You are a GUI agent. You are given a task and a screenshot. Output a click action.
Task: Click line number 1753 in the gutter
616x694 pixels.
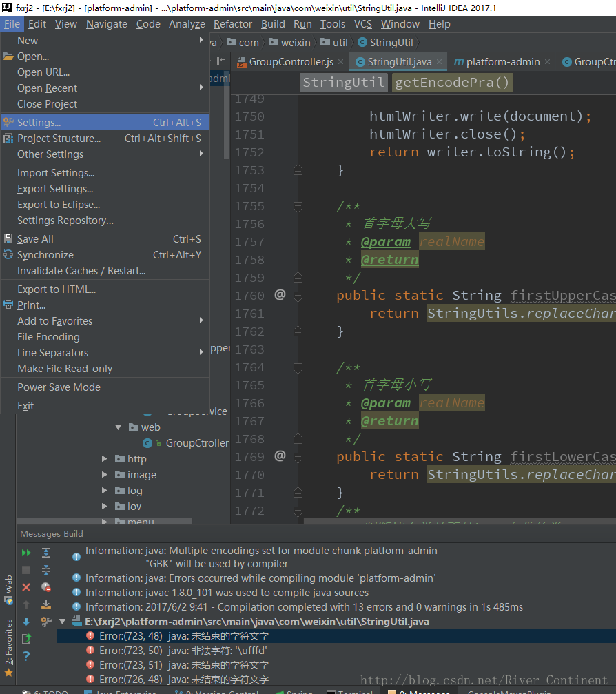tap(249, 170)
